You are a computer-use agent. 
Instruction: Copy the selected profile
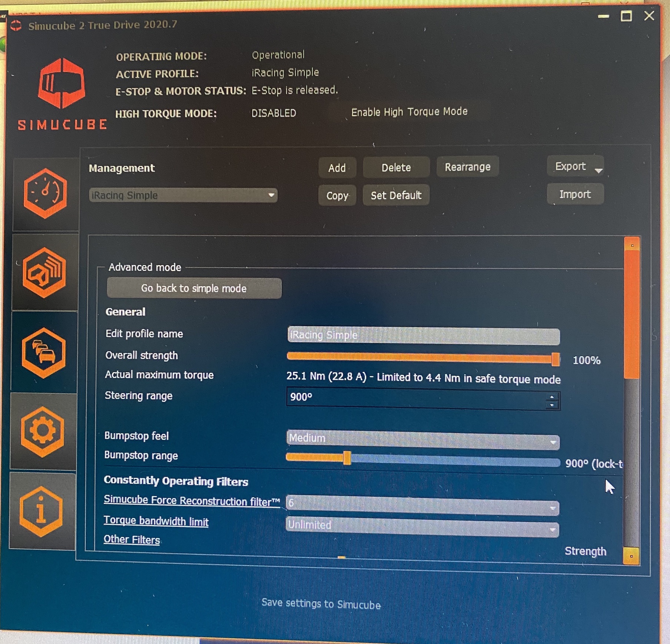pos(337,195)
